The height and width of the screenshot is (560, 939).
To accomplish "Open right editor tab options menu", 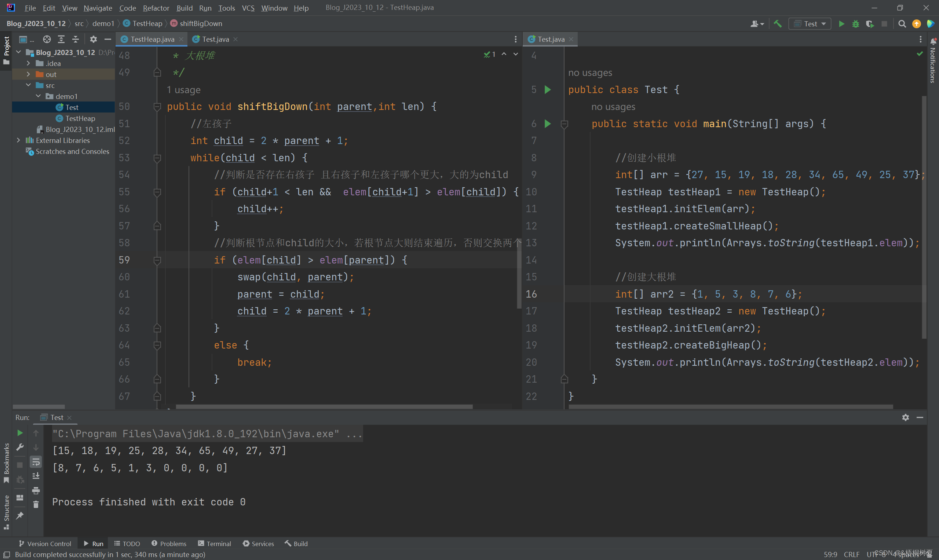I will tap(921, 39).
